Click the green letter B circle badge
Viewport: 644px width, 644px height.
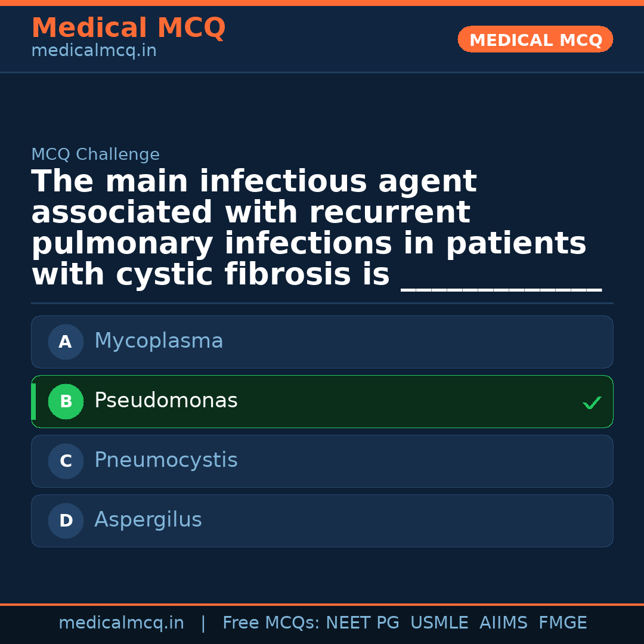[x=66, y=401]
